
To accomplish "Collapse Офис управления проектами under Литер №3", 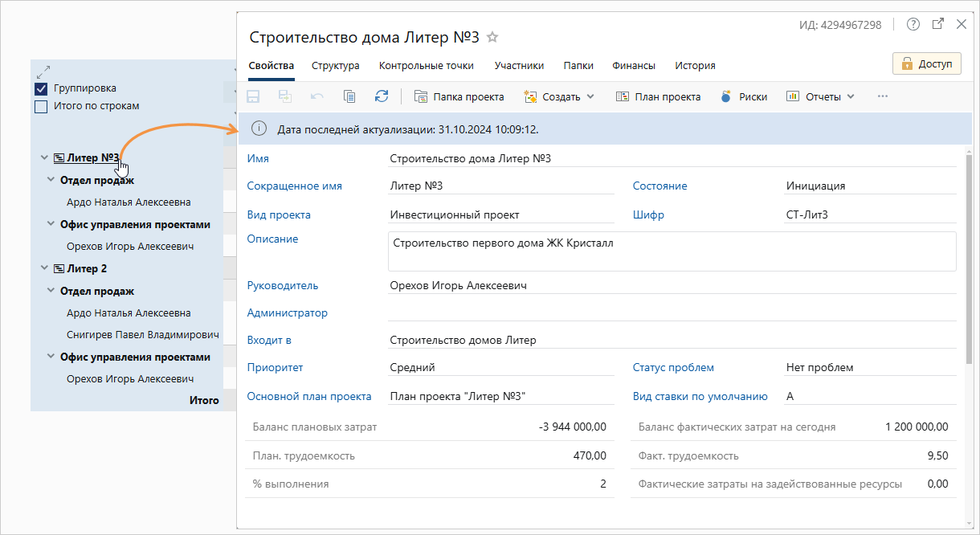I will tap(51, 225).
